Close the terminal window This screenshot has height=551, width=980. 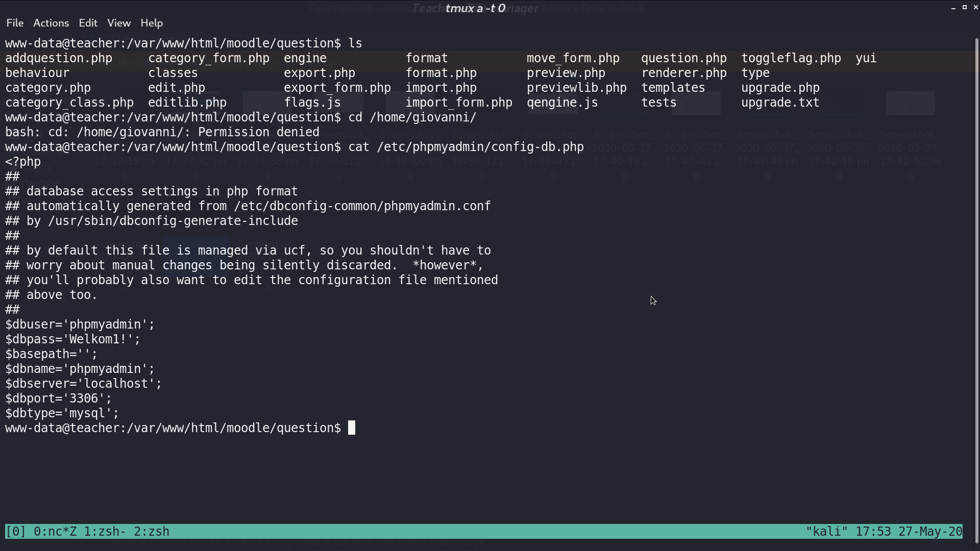[976, 7]
